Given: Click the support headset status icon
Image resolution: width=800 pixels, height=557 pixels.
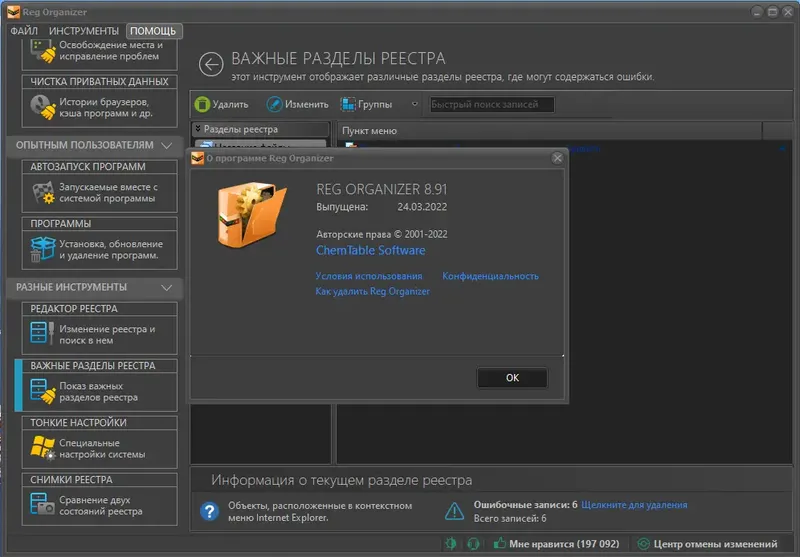Looking at the screenshot, I should tap(473, 544).
